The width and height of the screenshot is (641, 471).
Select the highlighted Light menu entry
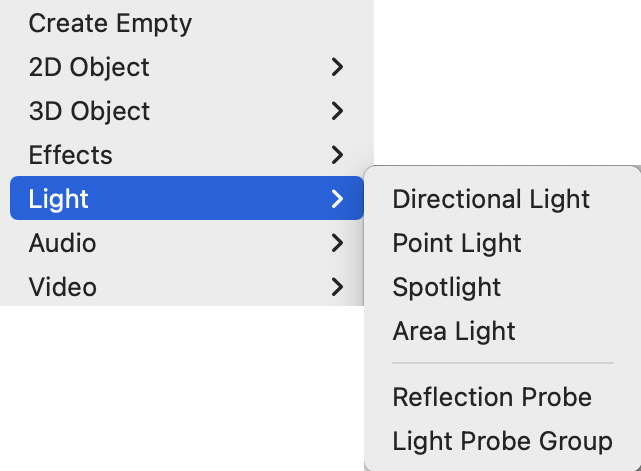tap(59, 199)
